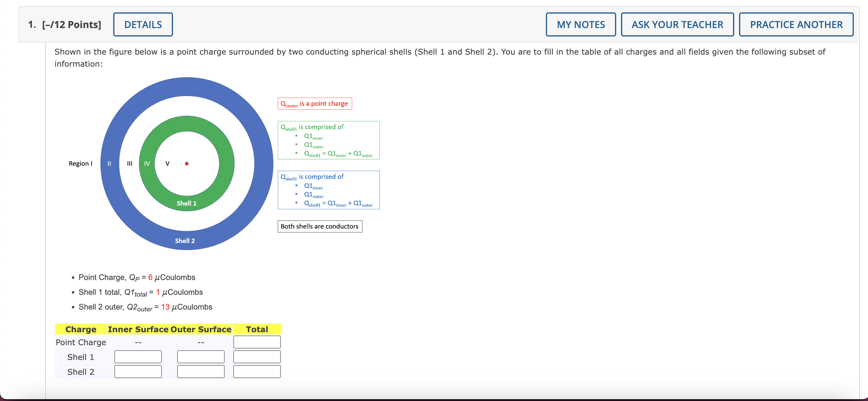
Task: Click ASK YOUR TEACHER button
Action: pos(677,24)
